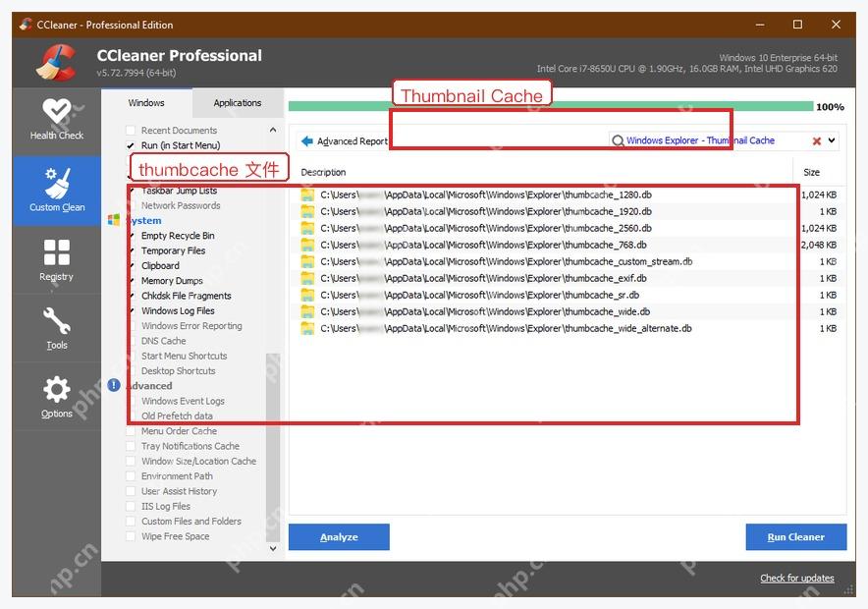The image size is (868, 609).
Task: Open the filter dropdown arrow
Action: pyautogui.click(x=832, y=140)
